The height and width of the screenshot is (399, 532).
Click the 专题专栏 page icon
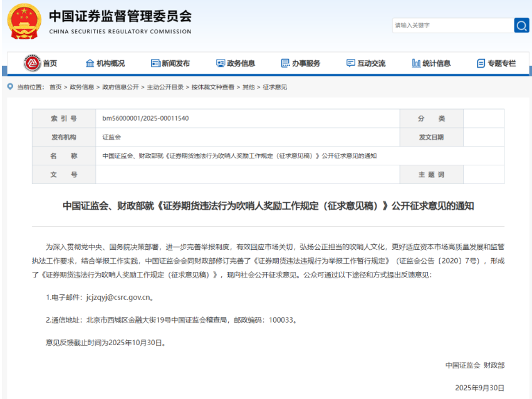(x=481, y=63)
